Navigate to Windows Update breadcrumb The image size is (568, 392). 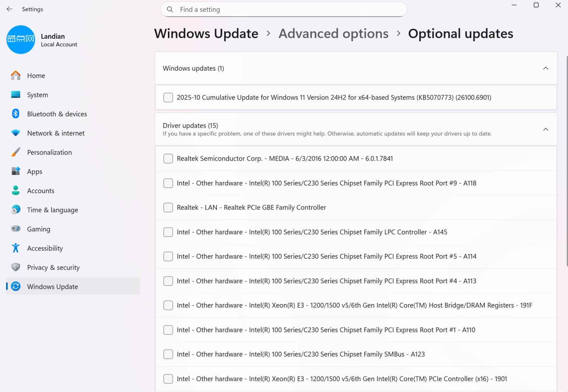pos(206,34)
